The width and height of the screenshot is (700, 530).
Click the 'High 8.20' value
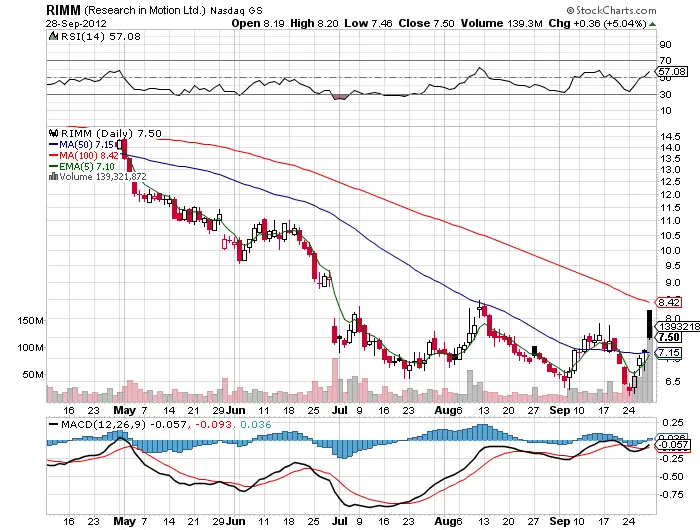click(x=314, y=23)
